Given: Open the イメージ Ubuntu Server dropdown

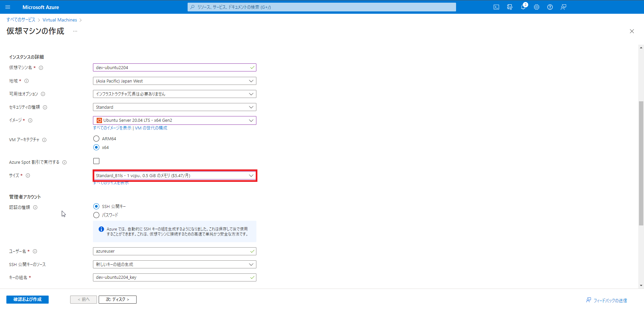Looking at the screenshot, I should 175,120.
